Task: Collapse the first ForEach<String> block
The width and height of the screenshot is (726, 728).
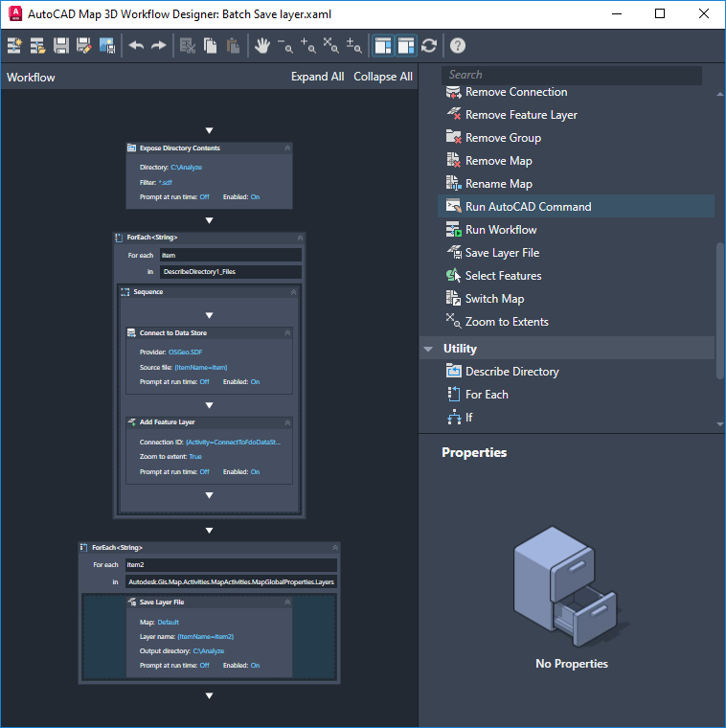Action: pyautogui.click(x=300, y=238)
